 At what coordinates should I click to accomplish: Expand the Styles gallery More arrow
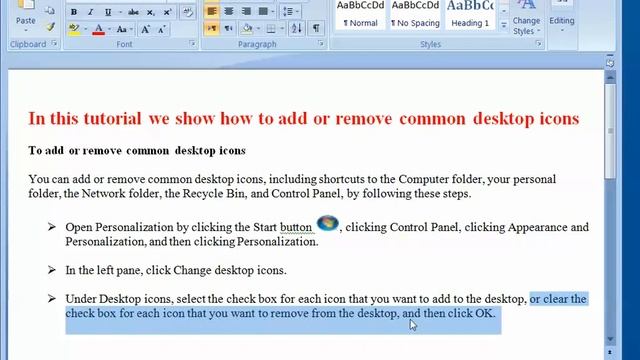(x=504, y=25)
